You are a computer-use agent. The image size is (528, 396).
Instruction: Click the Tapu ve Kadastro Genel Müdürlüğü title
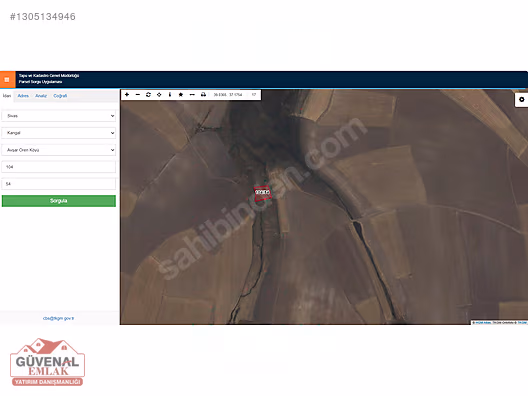[49, 76]
